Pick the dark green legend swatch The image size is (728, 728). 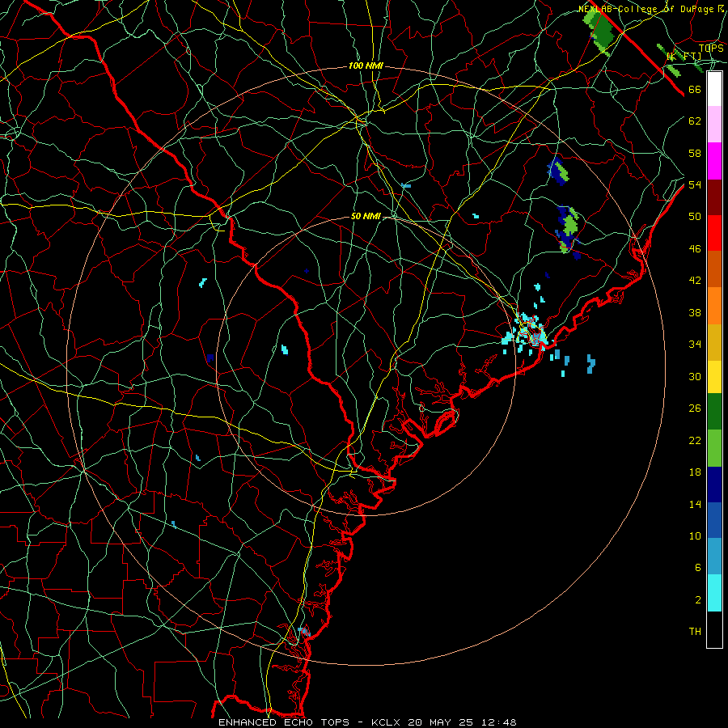coord(714,412)
